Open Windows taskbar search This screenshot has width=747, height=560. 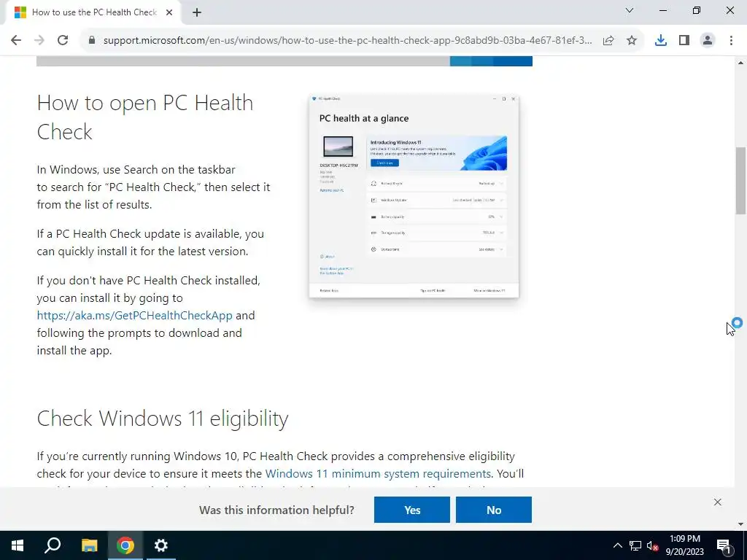53,545
